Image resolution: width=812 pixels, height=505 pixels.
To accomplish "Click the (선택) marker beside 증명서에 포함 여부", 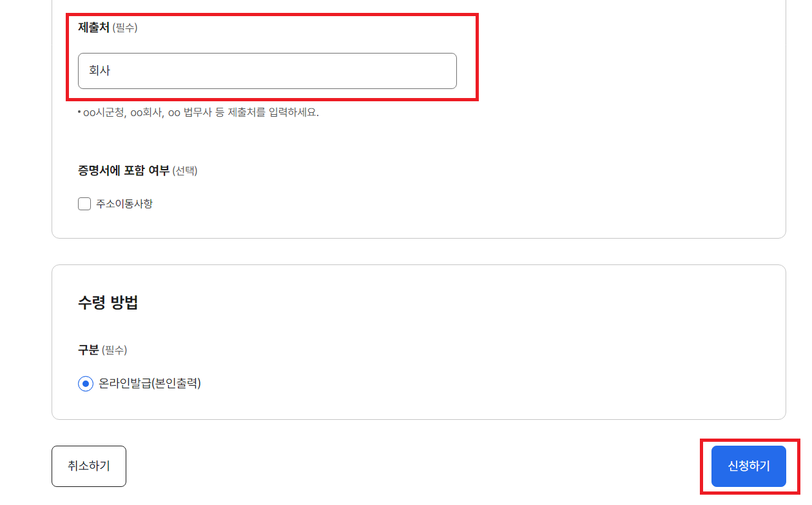I will click(x=185, y=171).
